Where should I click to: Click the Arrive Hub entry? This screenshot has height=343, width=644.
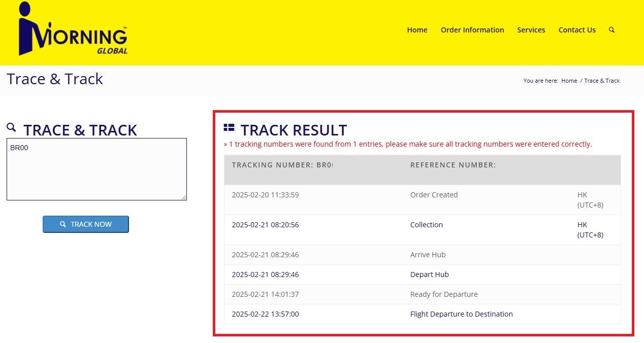point(428,255)
